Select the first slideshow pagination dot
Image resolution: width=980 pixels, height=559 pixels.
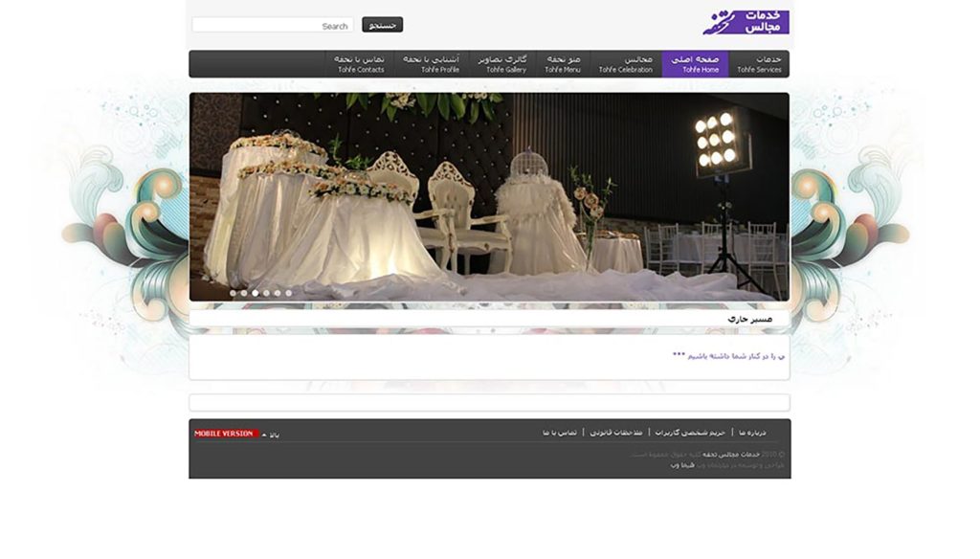[234, 293]
